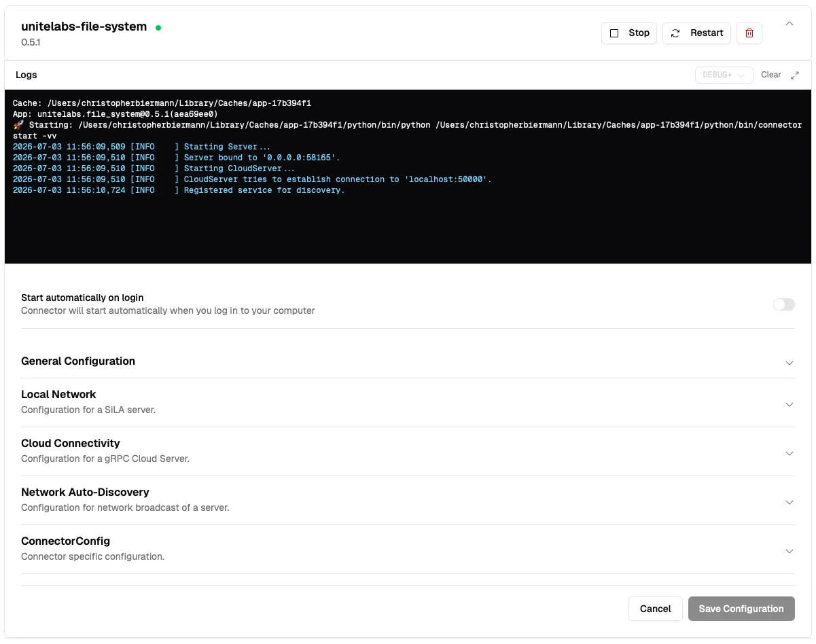Expand Local Network section

(x=408, y=402)
